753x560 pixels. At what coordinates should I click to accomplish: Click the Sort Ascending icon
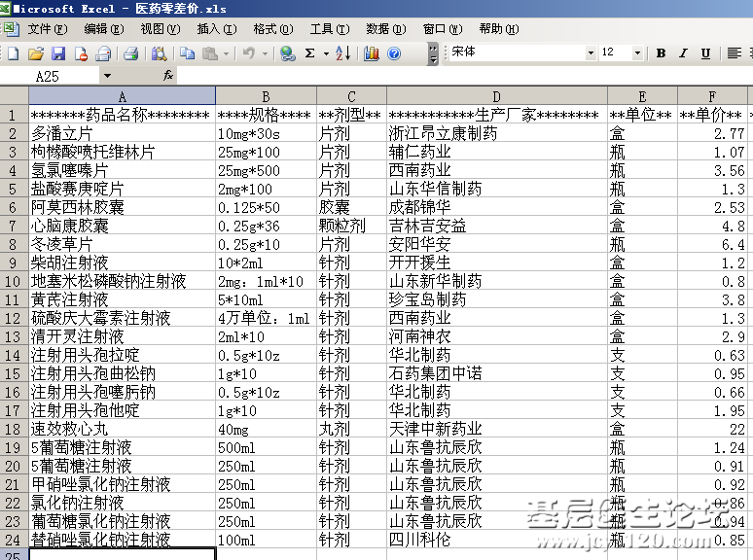pos(342,53)
